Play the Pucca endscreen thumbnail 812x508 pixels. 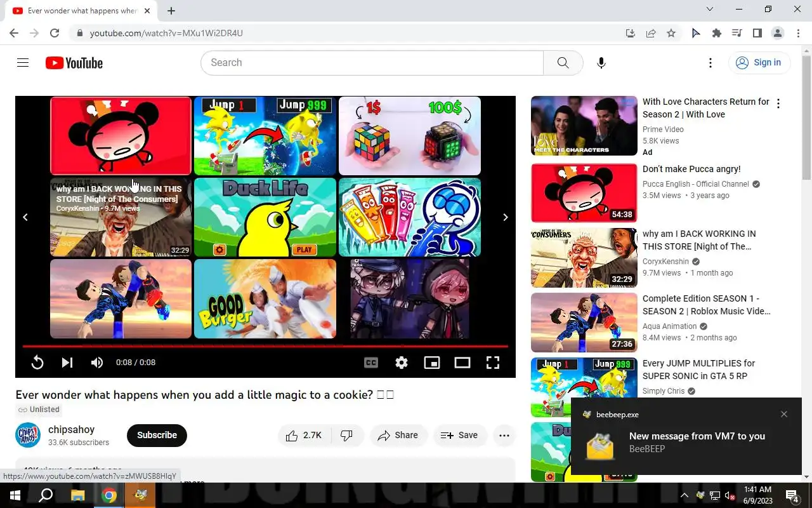tap(121, 136)
